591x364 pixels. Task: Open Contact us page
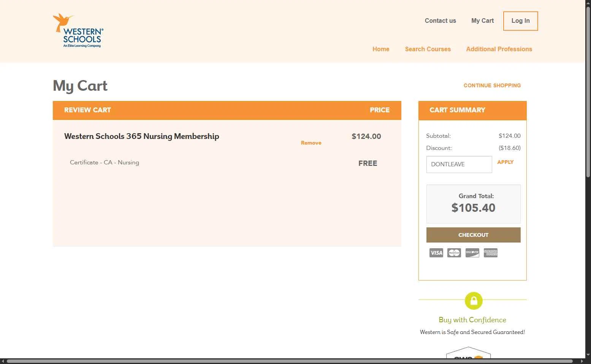click(x=440, y=21)
